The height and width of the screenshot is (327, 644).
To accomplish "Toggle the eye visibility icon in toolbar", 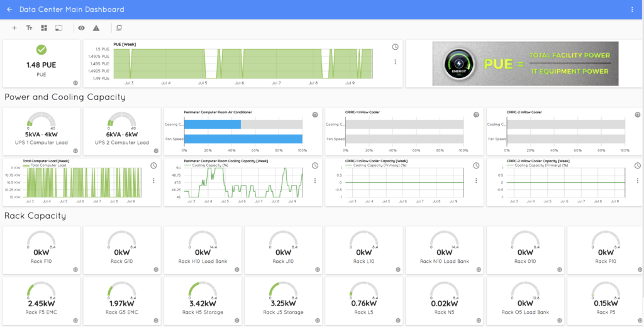I will click(81, 28).
